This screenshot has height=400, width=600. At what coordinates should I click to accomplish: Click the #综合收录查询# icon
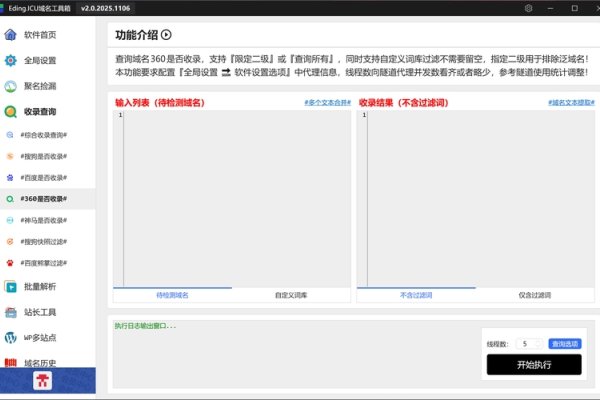[x=10, y=135]
